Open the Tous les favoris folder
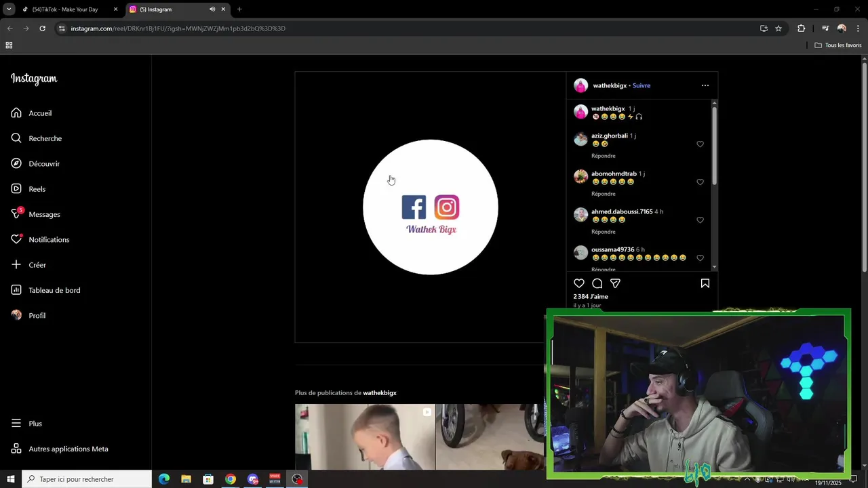 [838, 45]
